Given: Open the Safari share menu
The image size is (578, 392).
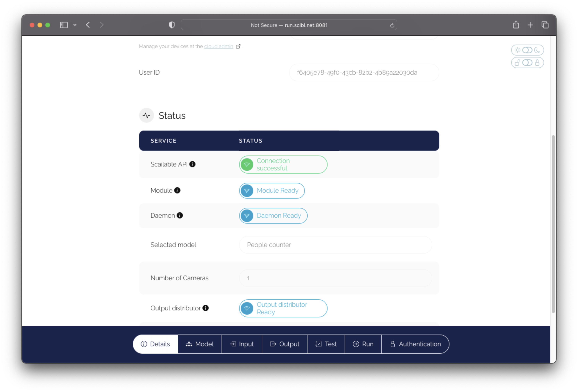Looking at the screenshot, I should [x=516, y=25].
